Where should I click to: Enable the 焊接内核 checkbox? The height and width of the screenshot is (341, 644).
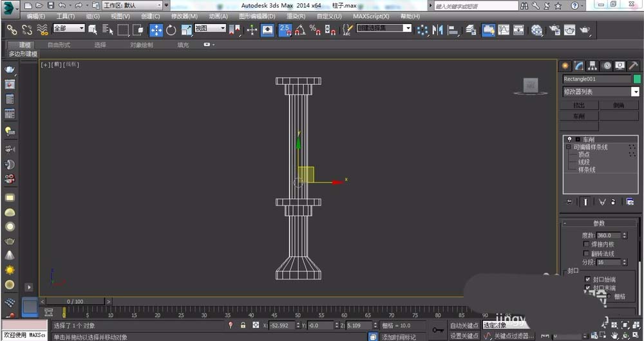(x=586, y=244)
